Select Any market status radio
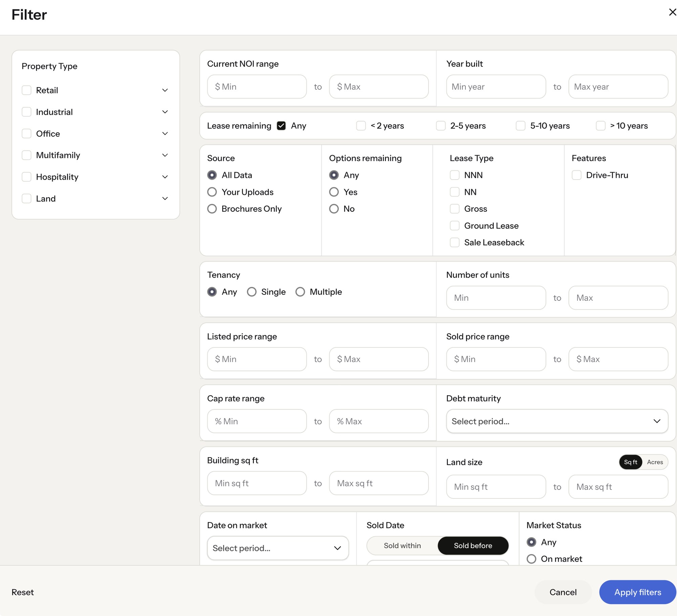This screenshot has width=677, height=616. pyautogui.click(x=531, y=542)
